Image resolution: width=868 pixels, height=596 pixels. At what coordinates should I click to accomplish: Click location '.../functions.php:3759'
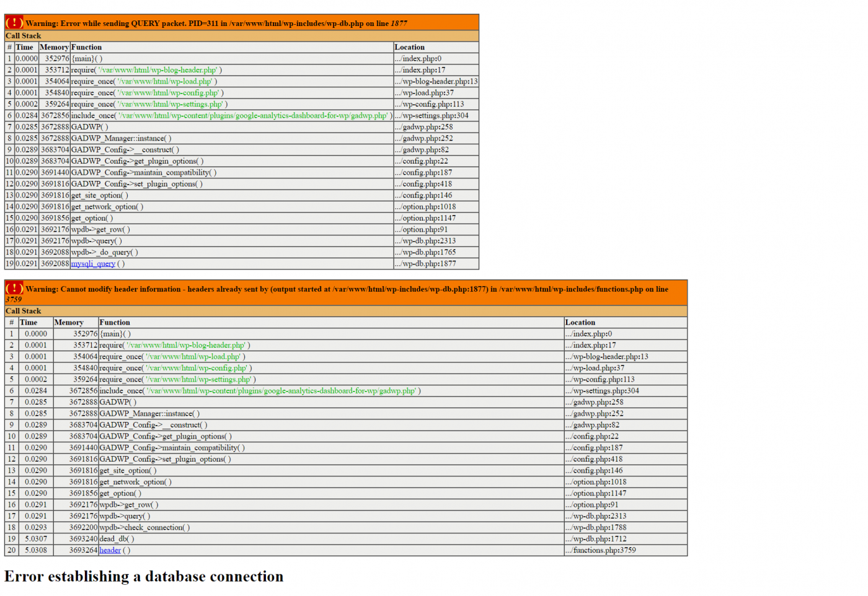coord(601,550)
